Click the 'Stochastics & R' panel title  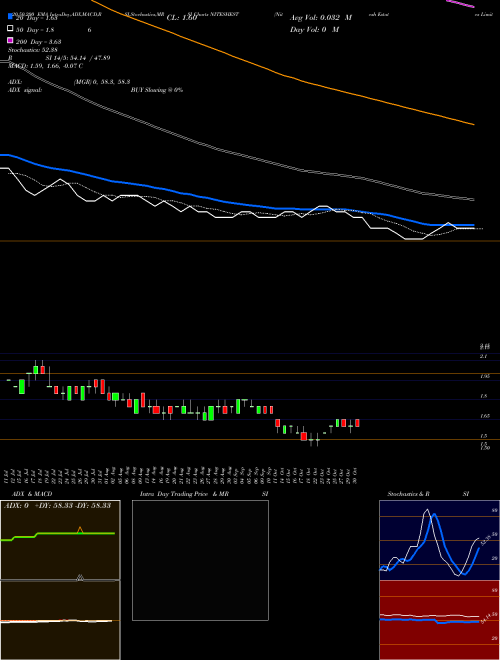(408, 494)
